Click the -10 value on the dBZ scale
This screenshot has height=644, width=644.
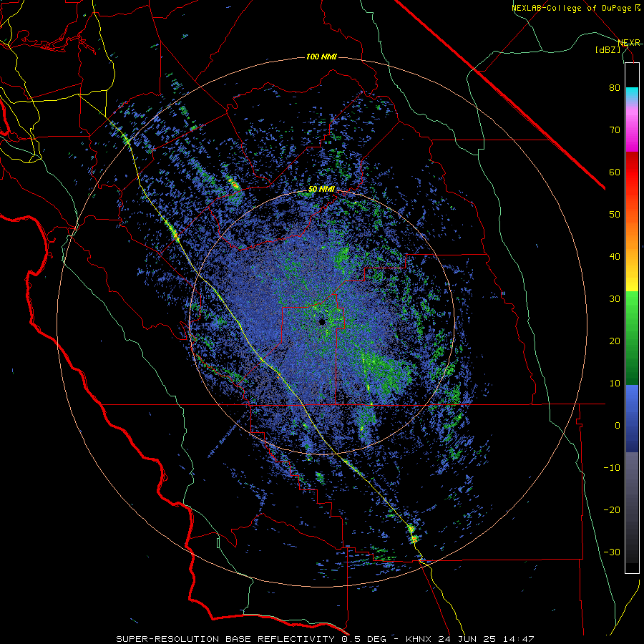pos(612,467)
